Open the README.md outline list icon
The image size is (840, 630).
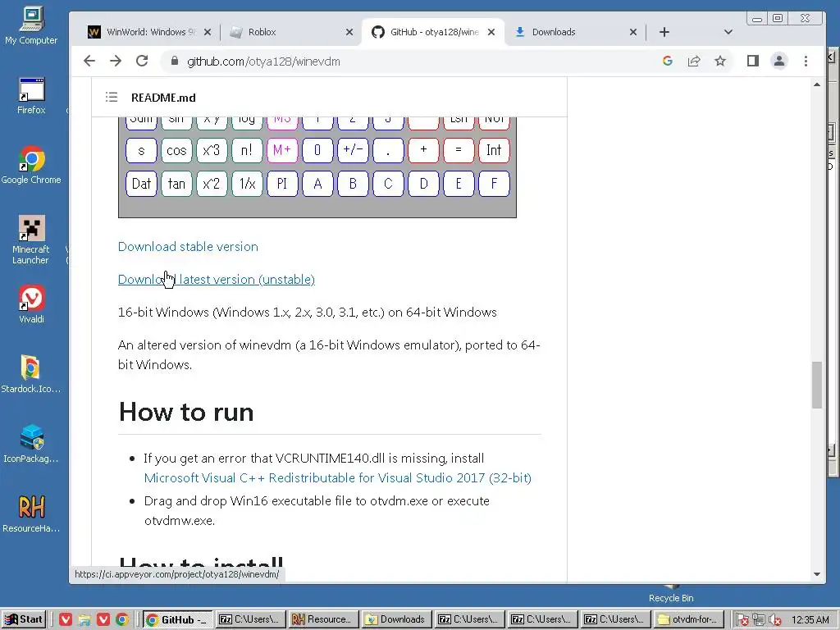pos(112,97)
